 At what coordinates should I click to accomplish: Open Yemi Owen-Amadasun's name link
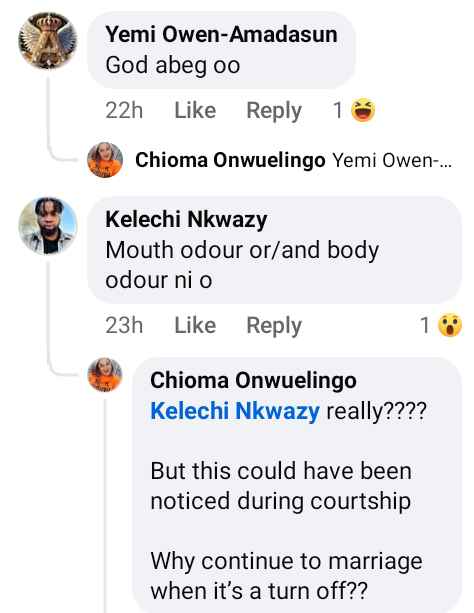point(221,34)
